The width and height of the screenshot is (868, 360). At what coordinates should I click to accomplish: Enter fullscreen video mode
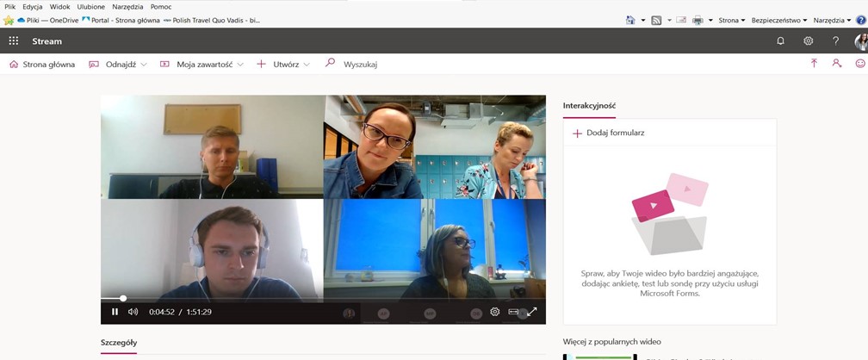(x=532, y=312)
